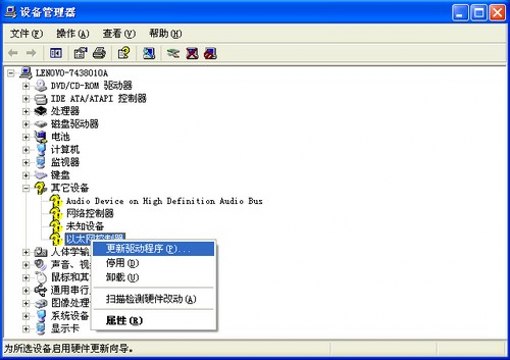This screenshot has height=360, width=510.
Task: Click the Uninstall device toolbar icon
Action: click(211, 53)
